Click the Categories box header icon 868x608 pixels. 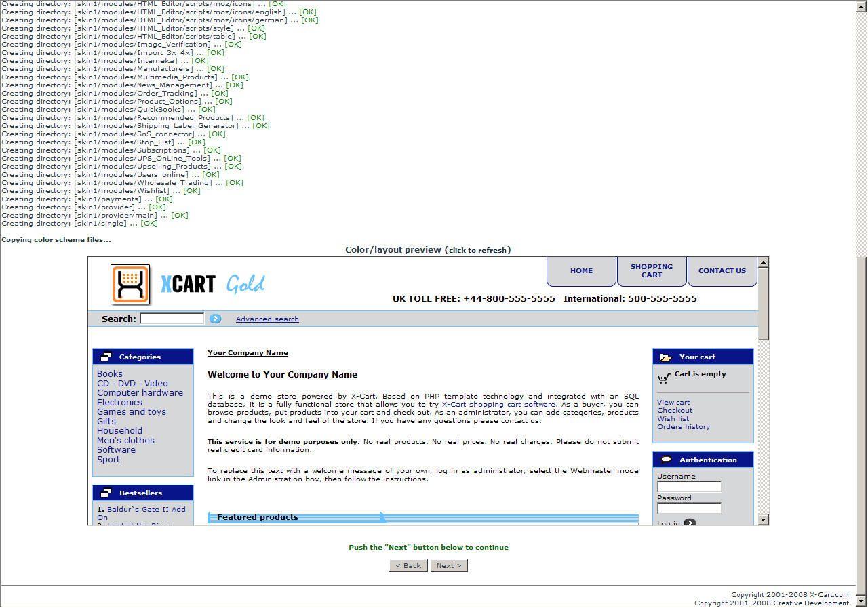pyautogui.click(x=106, y=357)
